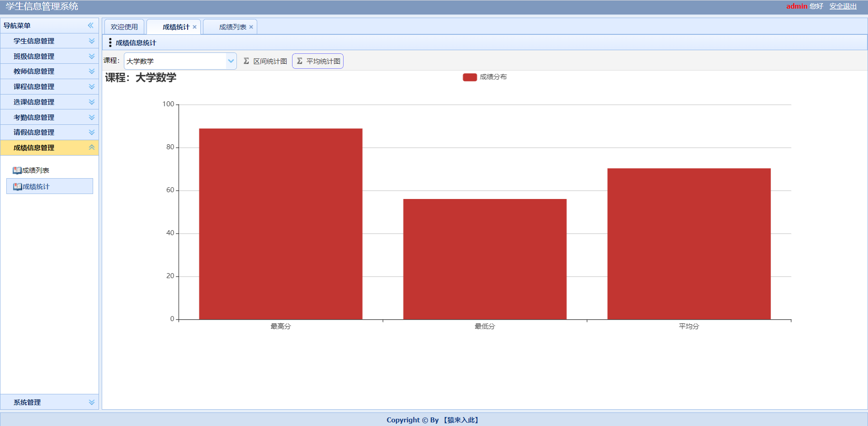Expand the 班级信息管理 section chevron

point(92,56)
